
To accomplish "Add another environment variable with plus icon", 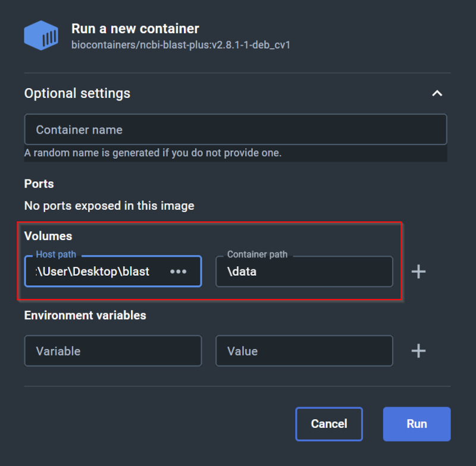I will click(x=418, y=351).
